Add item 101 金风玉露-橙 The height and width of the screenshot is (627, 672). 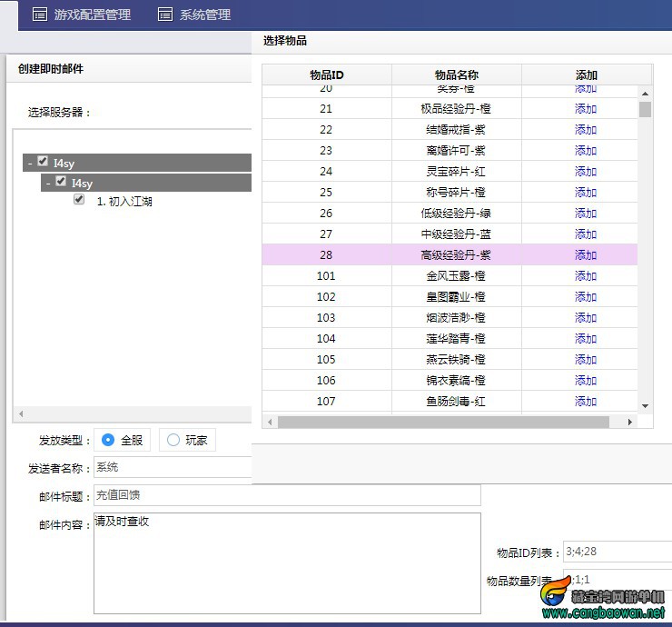[x=586, y=275]
